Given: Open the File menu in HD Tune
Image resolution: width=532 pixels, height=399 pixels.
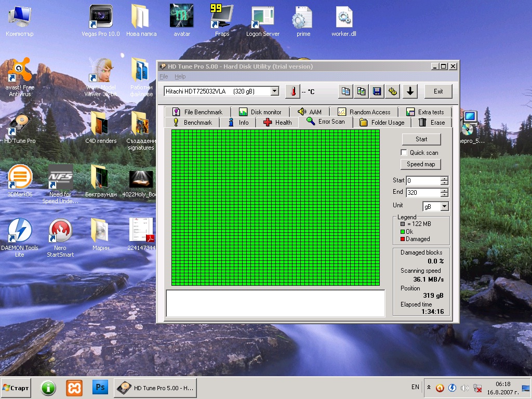Looking at the screenshot, I should [164, 77].
